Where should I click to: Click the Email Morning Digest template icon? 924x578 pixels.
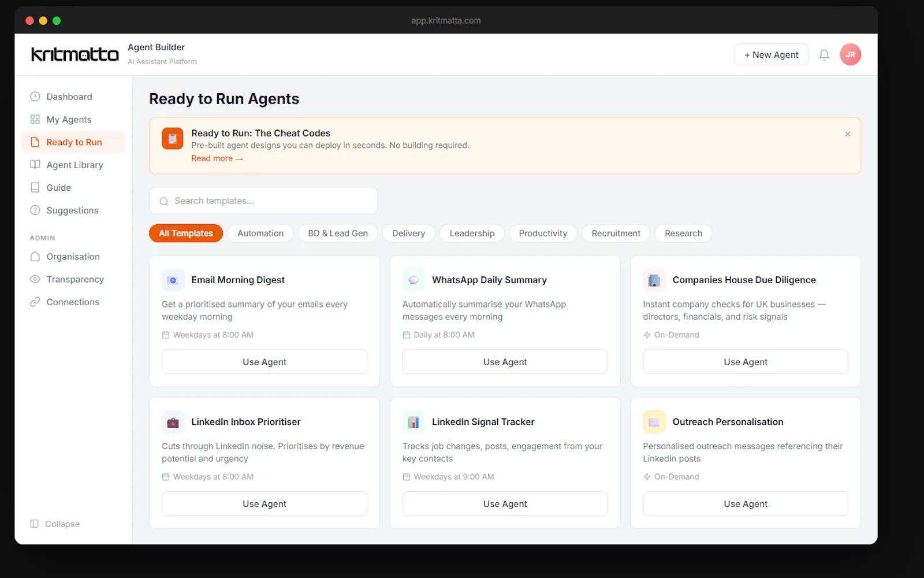coord(173,280)
